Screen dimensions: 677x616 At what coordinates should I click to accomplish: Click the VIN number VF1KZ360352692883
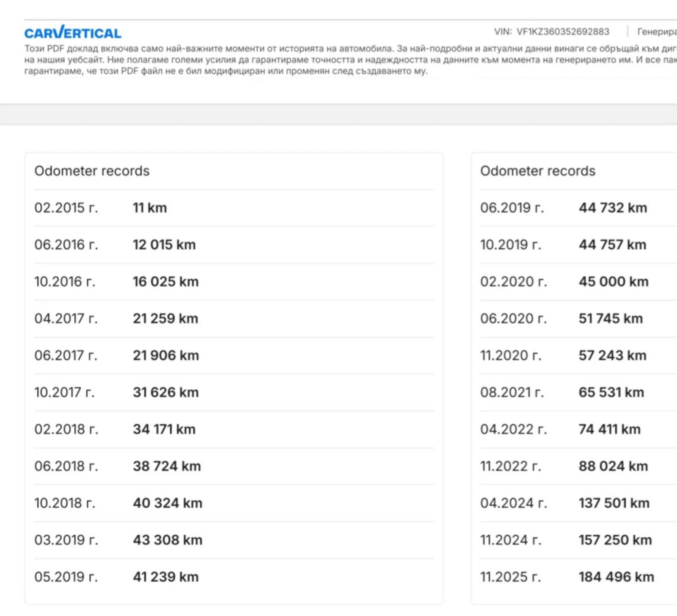(x=562, y=32)
